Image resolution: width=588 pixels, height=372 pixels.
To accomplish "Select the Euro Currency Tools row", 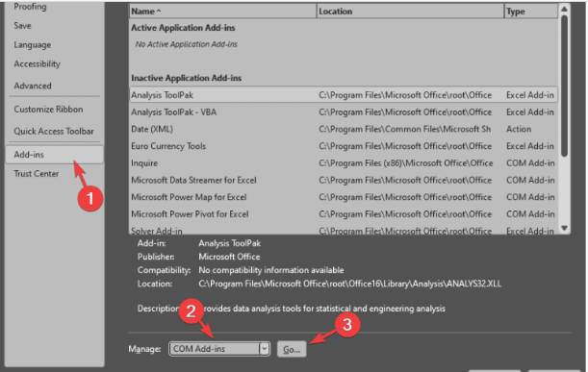I will pos(344,146).
